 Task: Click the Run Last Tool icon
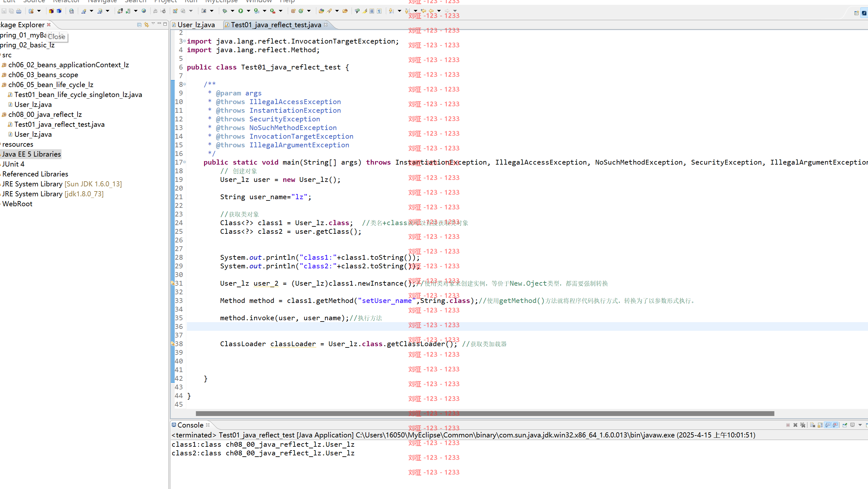click(x=257, y=11)
